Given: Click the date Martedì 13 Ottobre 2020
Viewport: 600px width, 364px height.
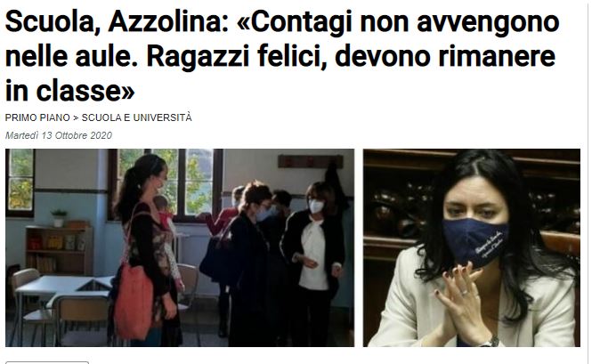Looking at the screenshot, I should coord(59,135).
